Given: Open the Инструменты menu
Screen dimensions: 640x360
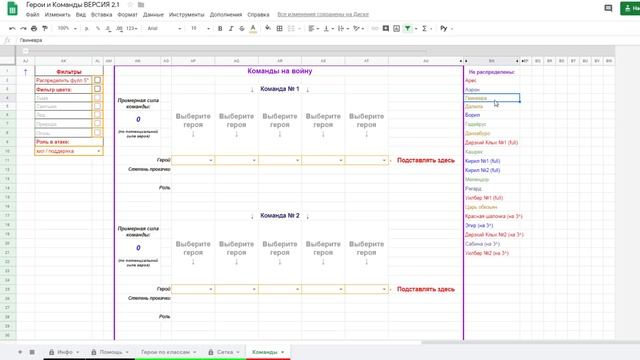Looking at the screenshot, I should 187,15.
